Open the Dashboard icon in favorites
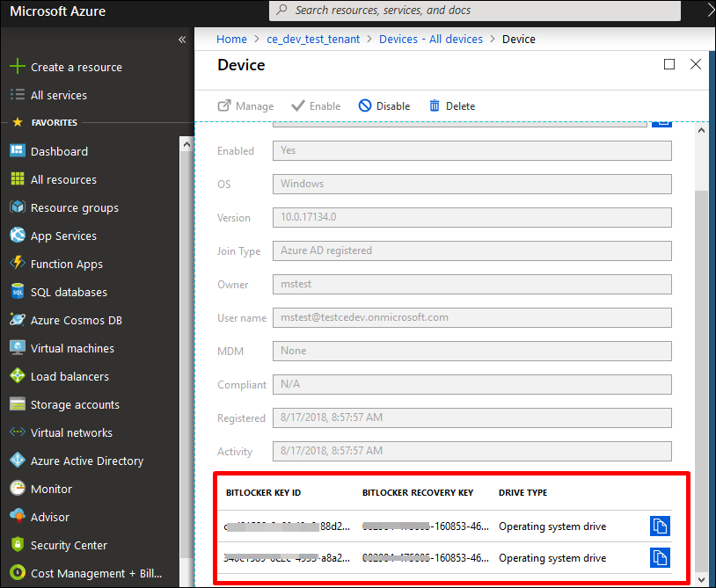The height and width of the screenshot is (588, 716). (x=18, y=150)
